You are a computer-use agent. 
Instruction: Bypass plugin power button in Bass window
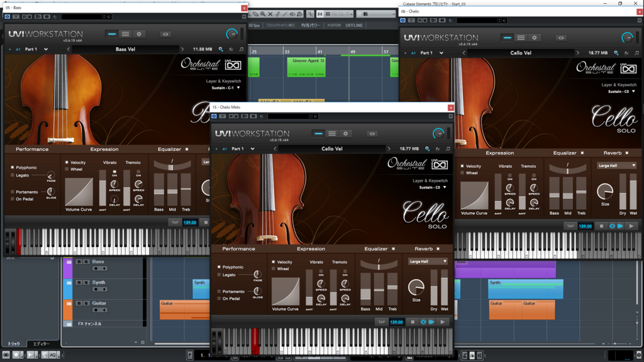tap(8, 17)
